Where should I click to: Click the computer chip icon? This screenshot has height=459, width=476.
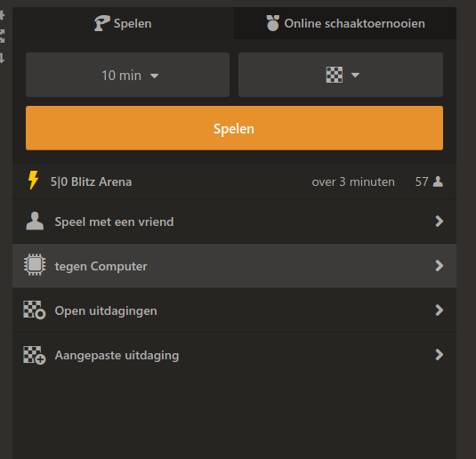35,265
